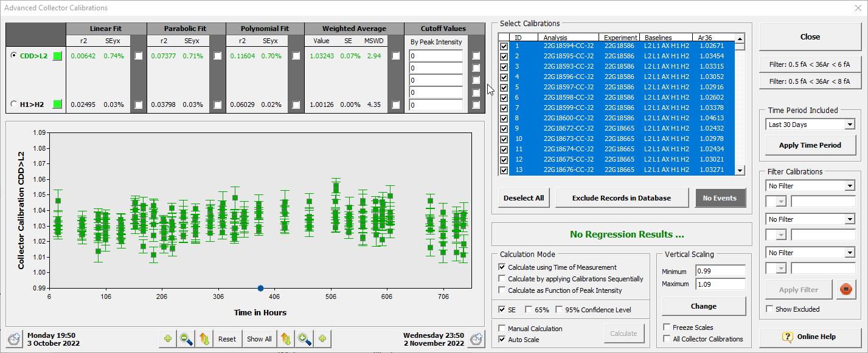Click the blue marker dot on the time axis
The image size is (868, 353).
tap(260, 288)
